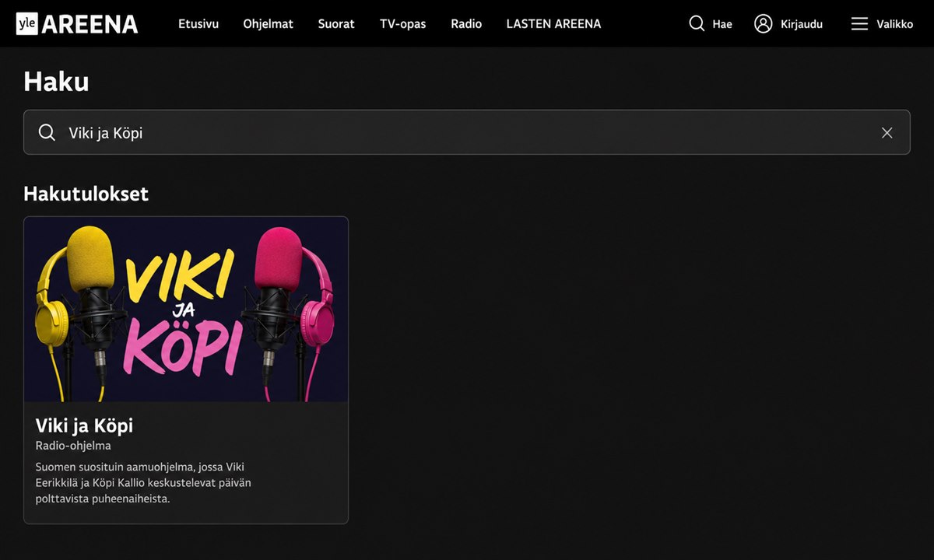The width and height of the screenshot is (934, 560).
Task: Open the LASTEN AREENA menu item
Action: coord(553,24)
